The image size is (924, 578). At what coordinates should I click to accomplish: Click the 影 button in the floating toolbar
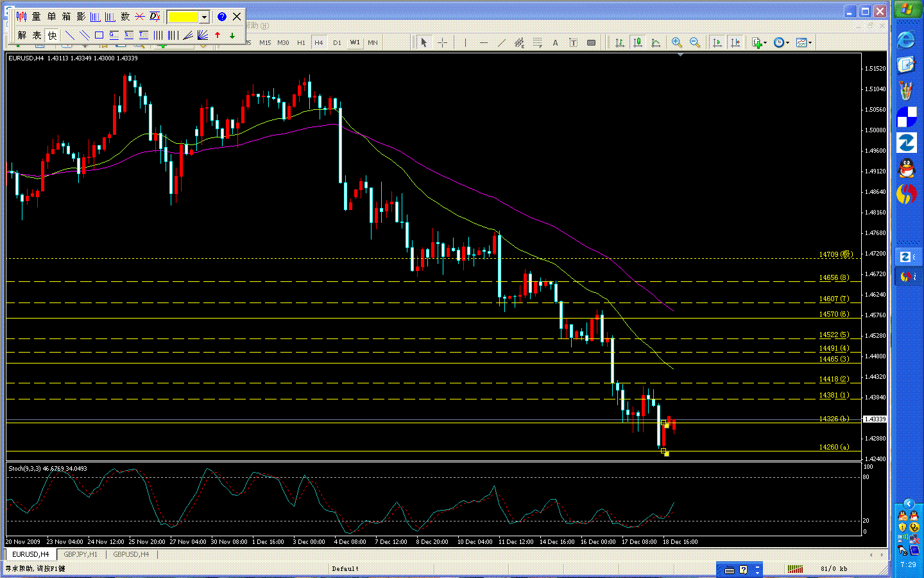click(81, 17)
